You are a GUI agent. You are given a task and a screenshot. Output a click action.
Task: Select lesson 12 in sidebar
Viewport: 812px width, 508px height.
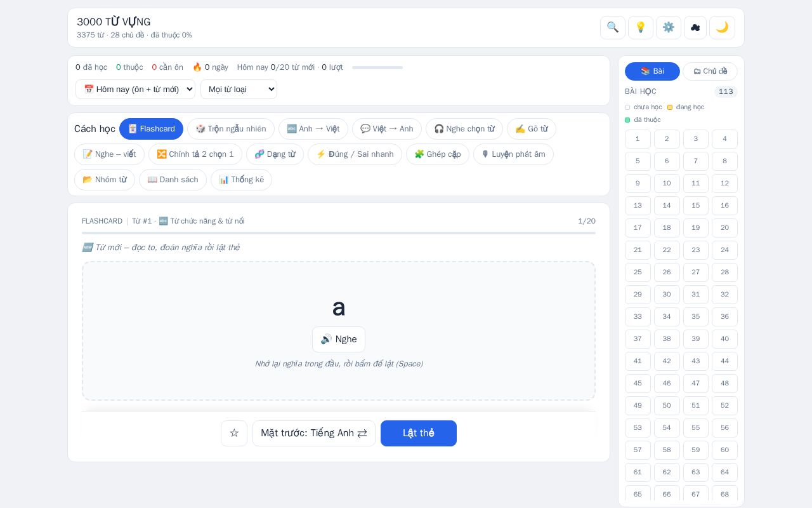724,184
